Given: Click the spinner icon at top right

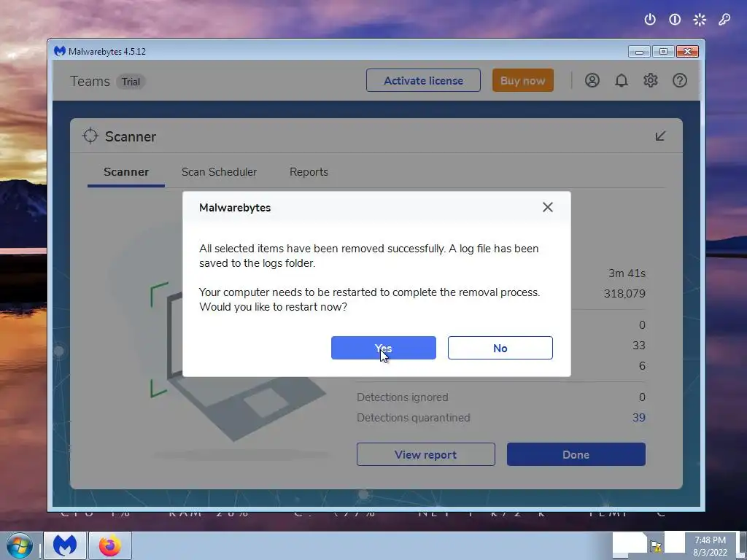Looking at the screenshot, I should pos(700,20).
